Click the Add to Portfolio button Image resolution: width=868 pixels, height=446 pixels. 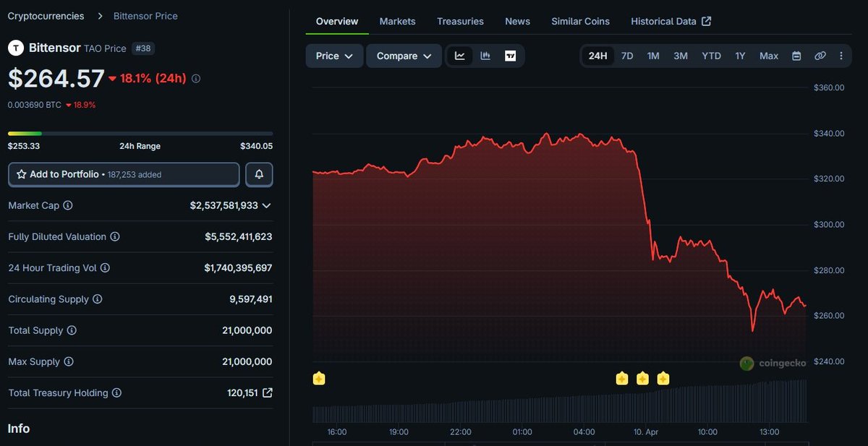[124, 174]
